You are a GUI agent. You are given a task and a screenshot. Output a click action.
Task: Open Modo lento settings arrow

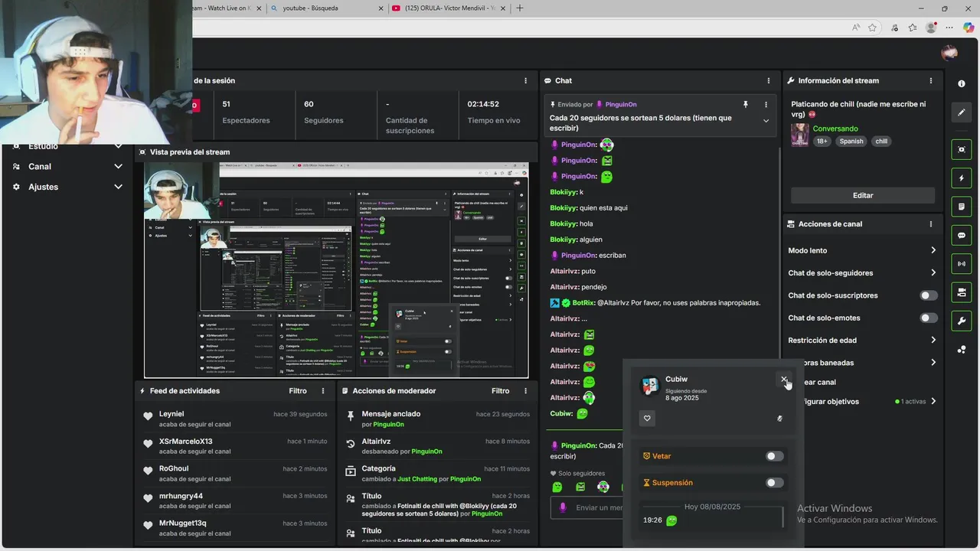click(933, 250)
